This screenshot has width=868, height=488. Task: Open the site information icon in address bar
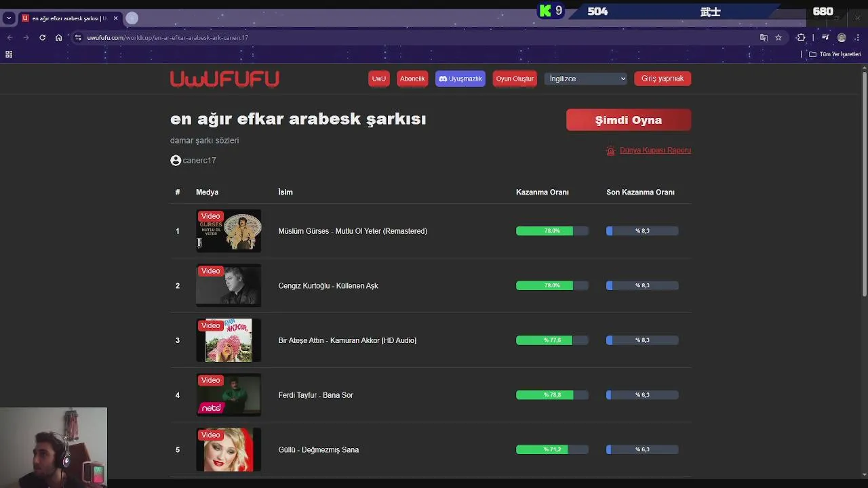79,37
